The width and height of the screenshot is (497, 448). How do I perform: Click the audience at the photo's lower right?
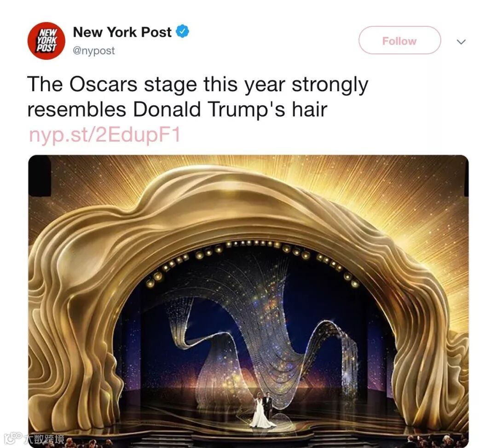tap(438, 441)
